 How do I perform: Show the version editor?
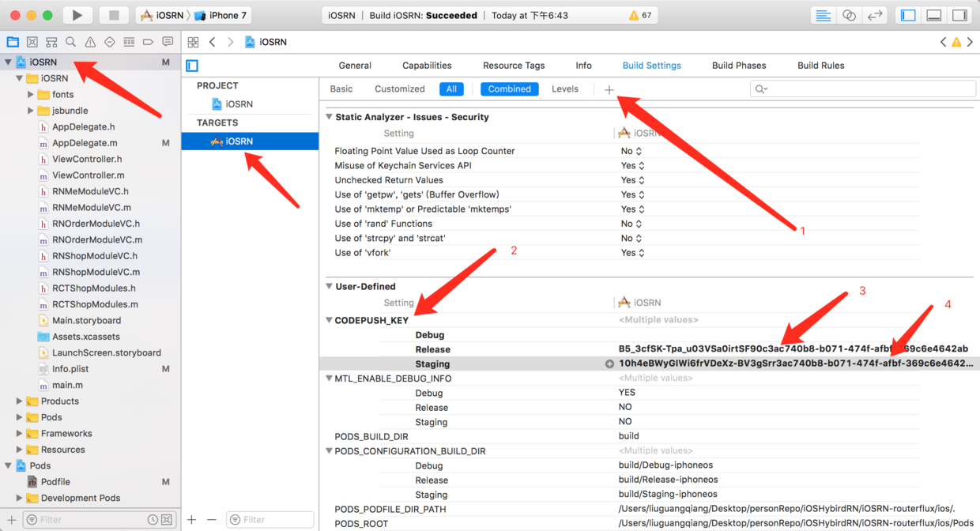coord(875,15)
